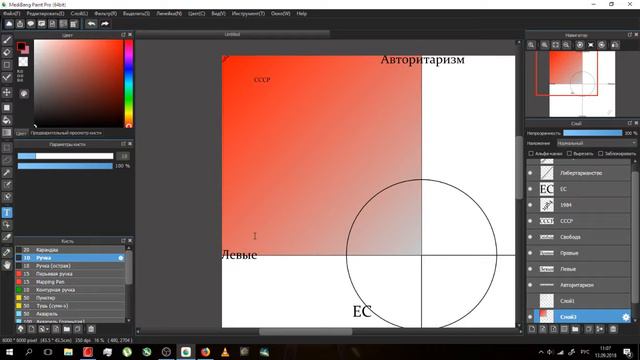Image resolution: width=640 pixels, height=360 pixels.
Task: Click the Navigator preview thumbnail
Action: point(582,84)
